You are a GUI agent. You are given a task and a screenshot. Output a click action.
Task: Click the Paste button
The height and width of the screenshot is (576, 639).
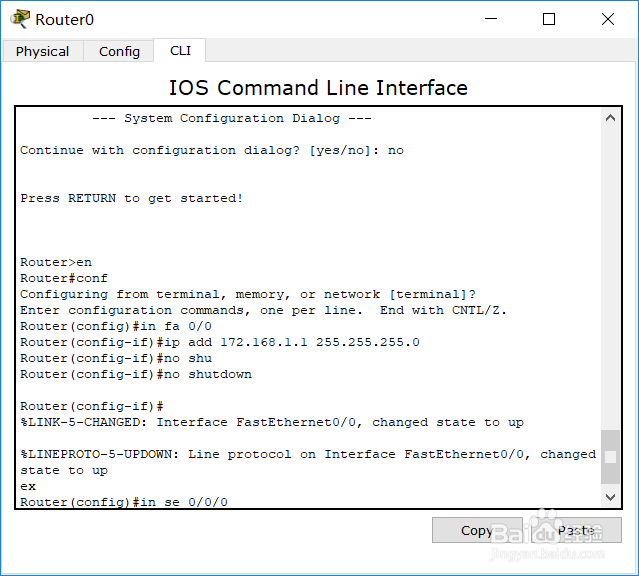[x=576, y=530]
